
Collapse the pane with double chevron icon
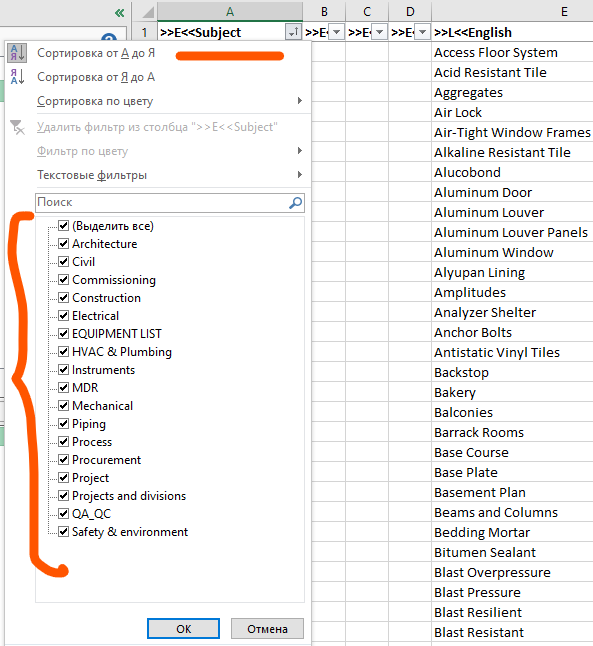tap(120, 13)
